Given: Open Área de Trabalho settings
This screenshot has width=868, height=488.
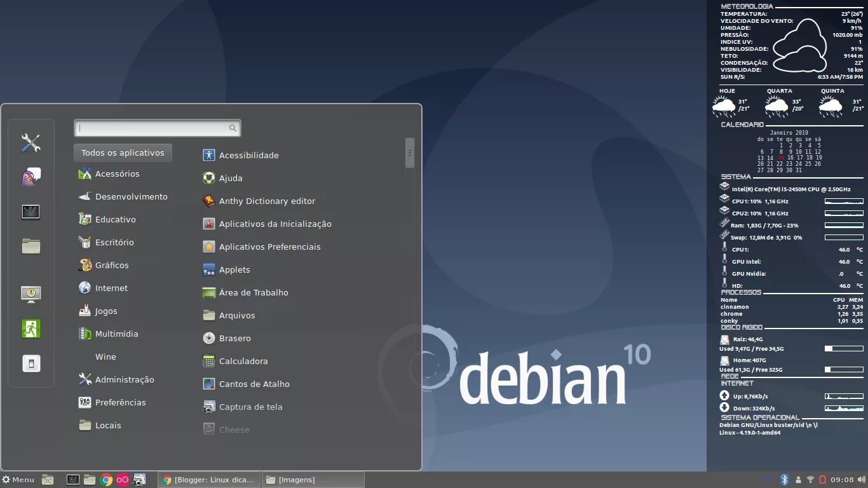Looking at the screenshot, I should (245, 292).
